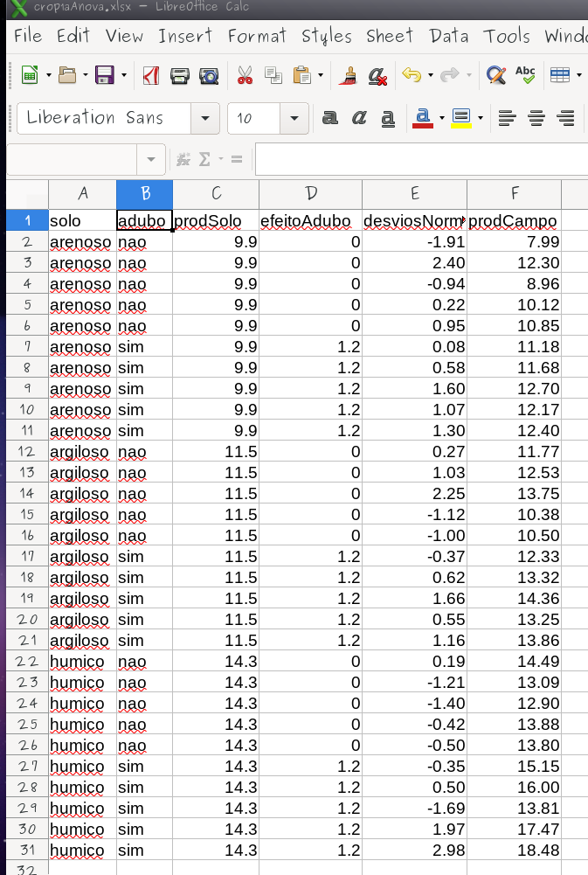The image size is (588, 875).
Task: Open Print Preview from the toolbar
Action: point(209,76)
